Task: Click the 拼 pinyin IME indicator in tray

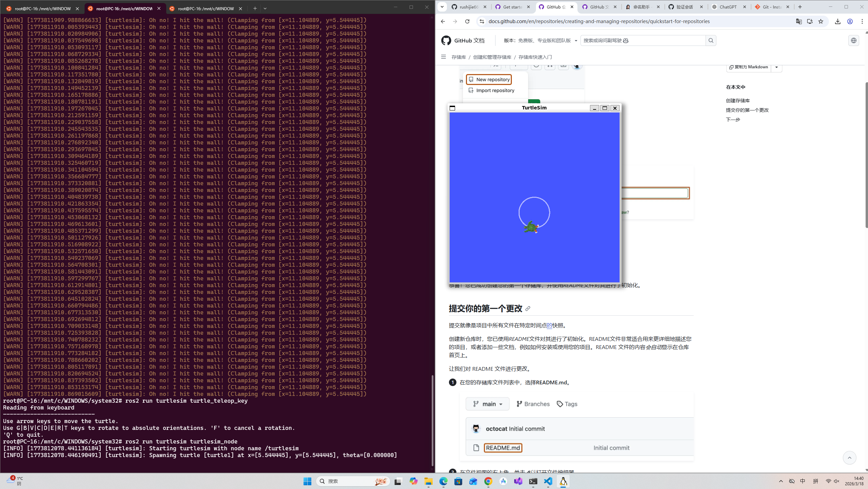Action: point(815,481)
